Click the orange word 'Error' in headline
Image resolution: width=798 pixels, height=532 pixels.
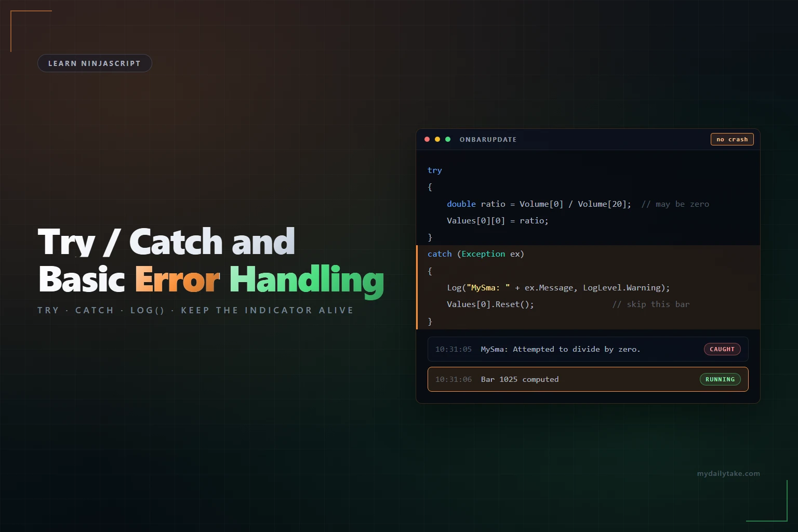(178, 280)
